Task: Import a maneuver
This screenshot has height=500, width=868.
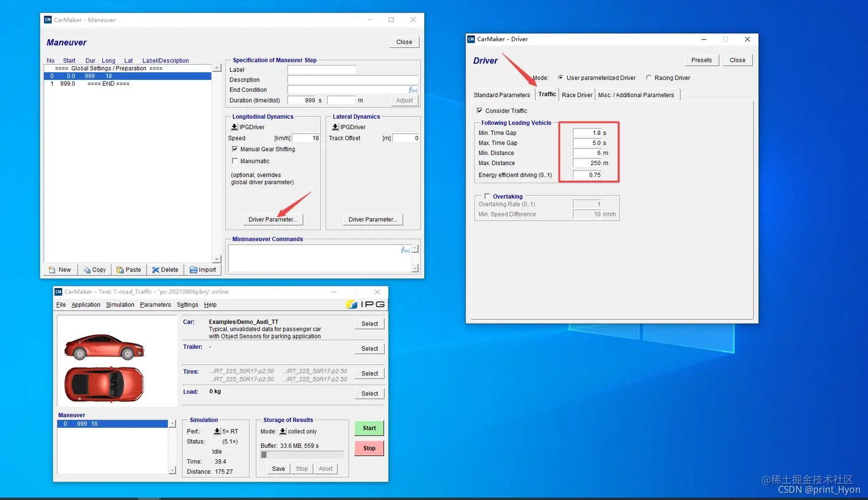Action: pyautogui.click(x=203, y=270)
